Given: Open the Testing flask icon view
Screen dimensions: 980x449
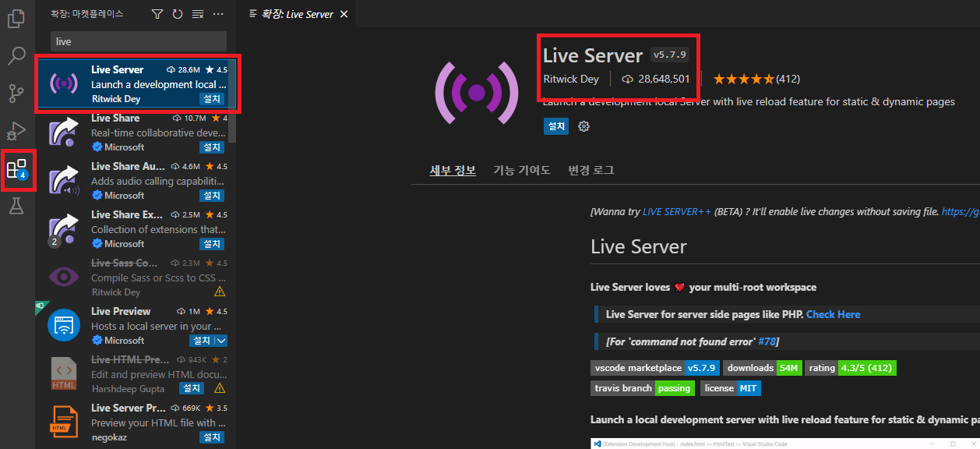Looking at the screenshot, I should pyautogui.click(x=16, y=206).
